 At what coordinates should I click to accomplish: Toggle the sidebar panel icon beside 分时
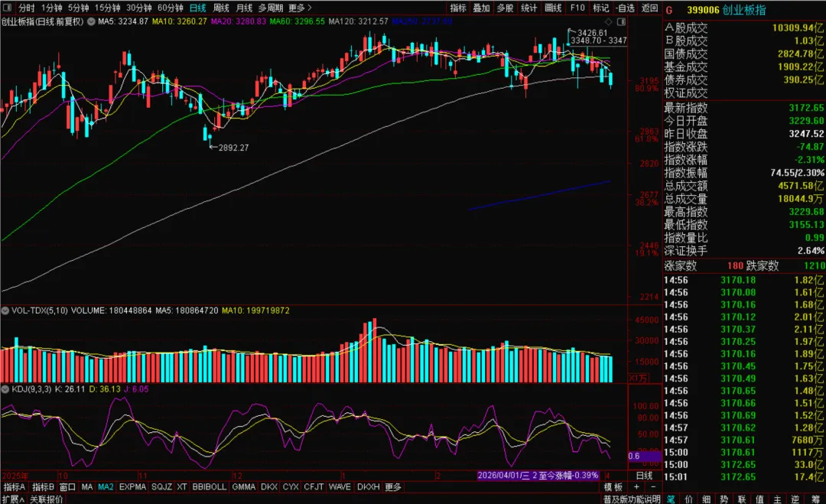pos(8,8)
